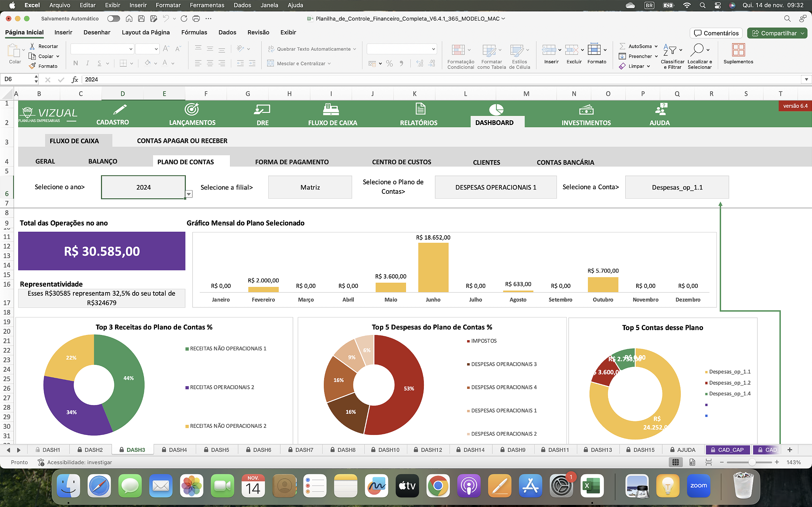
Task: Open the FLUXO DE CAIXA register icon
Action: pyautogui.click(x=331, y=110)
